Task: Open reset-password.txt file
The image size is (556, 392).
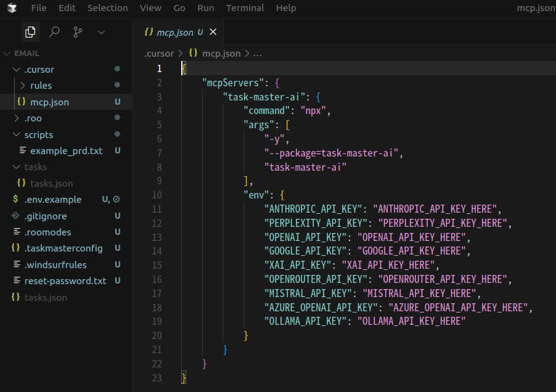Action: (x=66, y=281)
